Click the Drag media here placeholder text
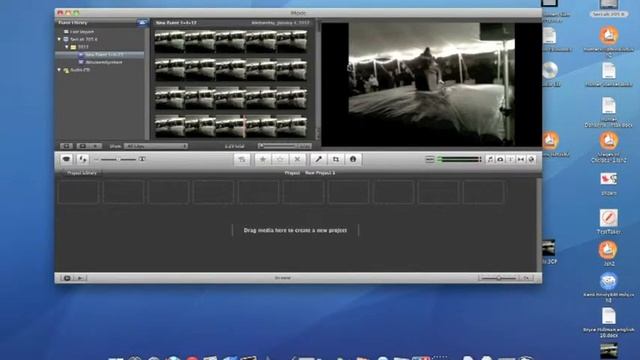This screenshot has width=640, height=360. click(x=295, y=230)
